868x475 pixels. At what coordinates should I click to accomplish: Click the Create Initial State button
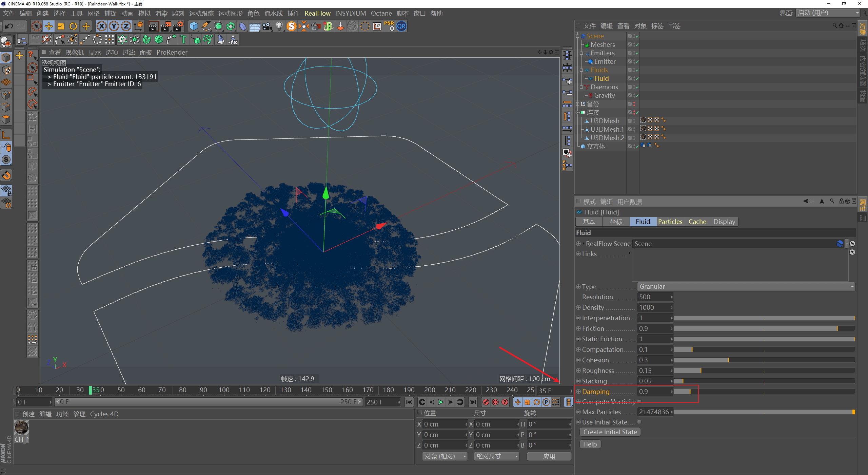tap(610, 432)
